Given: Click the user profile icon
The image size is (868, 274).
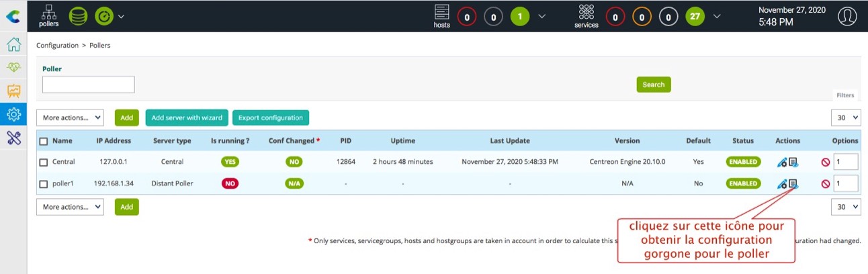Looking at the screenshot, I should [x=847, y=16].
